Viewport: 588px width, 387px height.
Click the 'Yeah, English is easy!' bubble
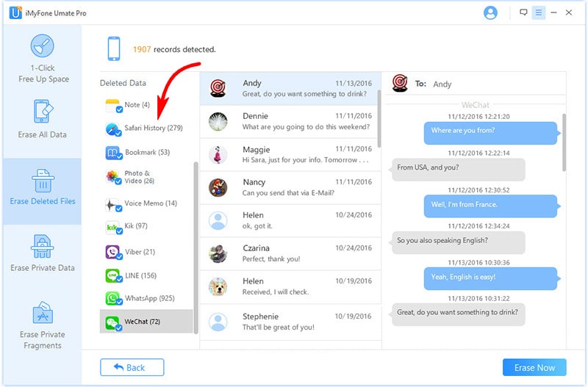[491, 278]
